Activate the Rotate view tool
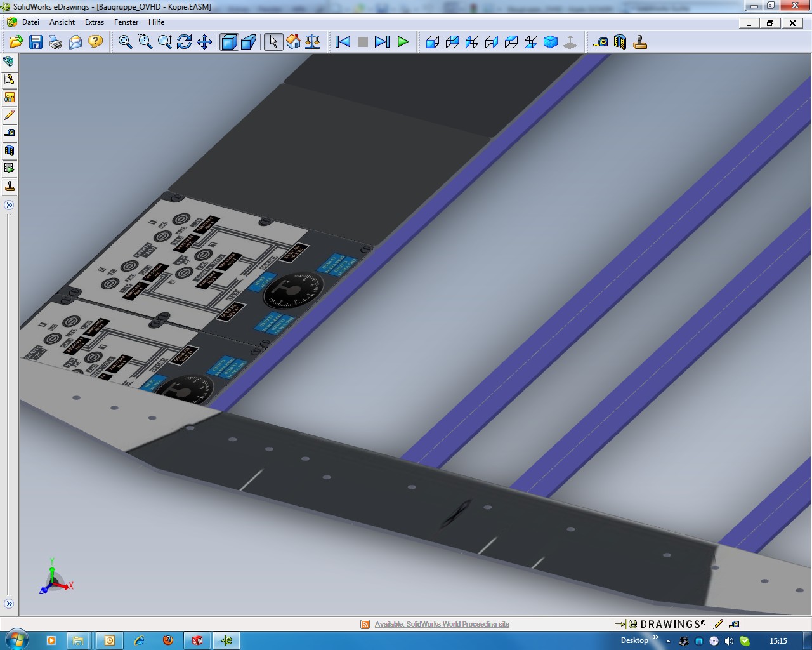The width and height of the screenshot is (812, 650). (184, 42)
